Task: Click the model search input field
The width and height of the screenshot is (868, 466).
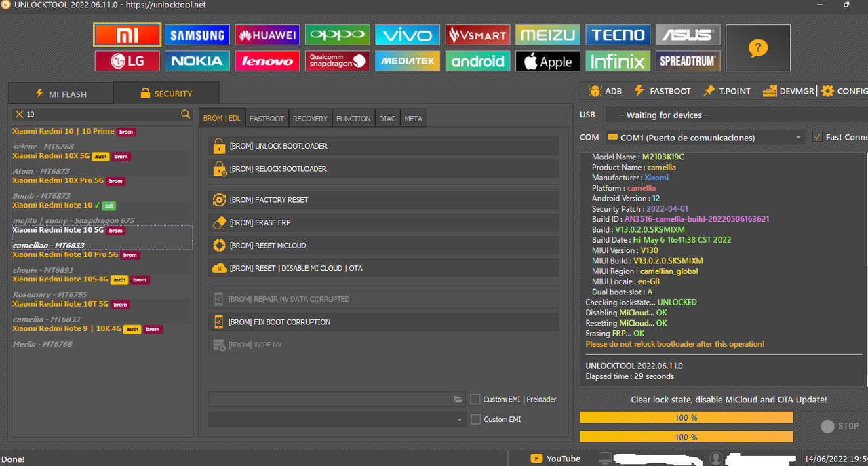Action: [x=102, y=114]
